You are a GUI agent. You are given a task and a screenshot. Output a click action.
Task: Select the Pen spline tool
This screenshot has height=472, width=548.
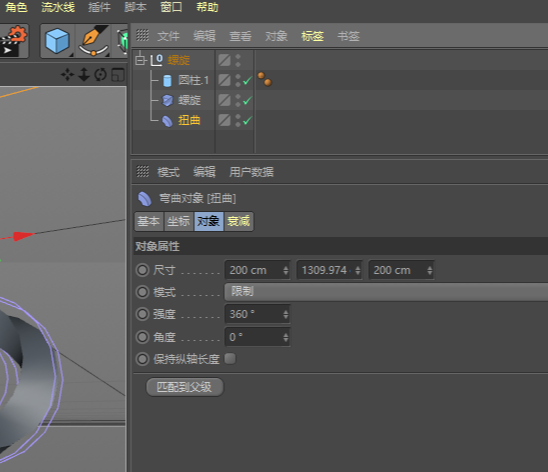pyautogui.click(x=93, y=41)
